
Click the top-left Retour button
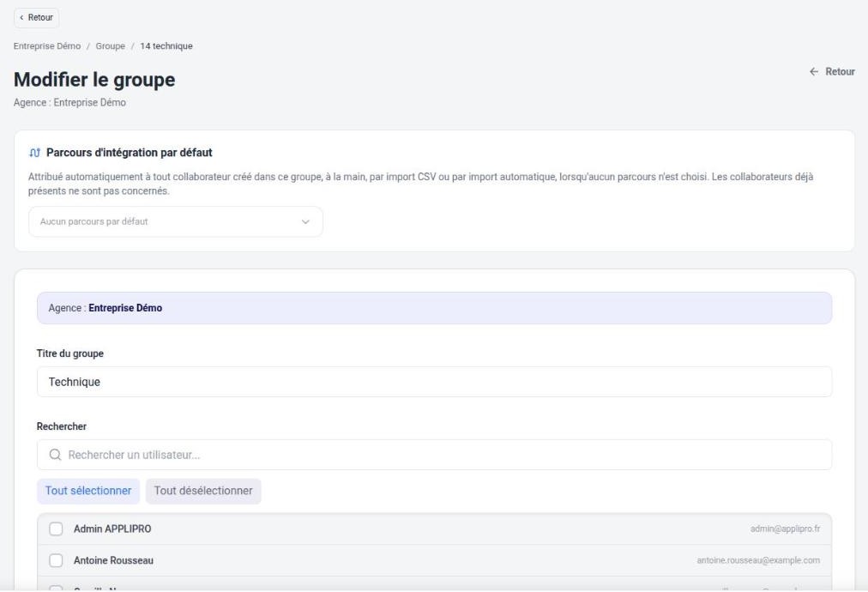coord(36,18)
